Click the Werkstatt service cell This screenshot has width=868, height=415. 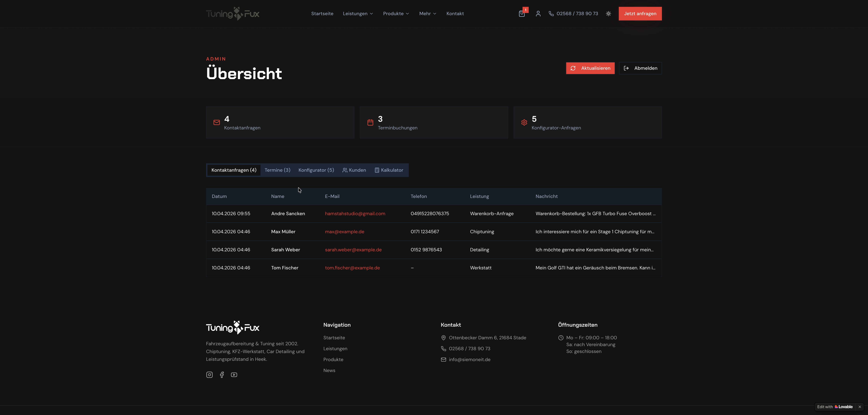point(481,268)
